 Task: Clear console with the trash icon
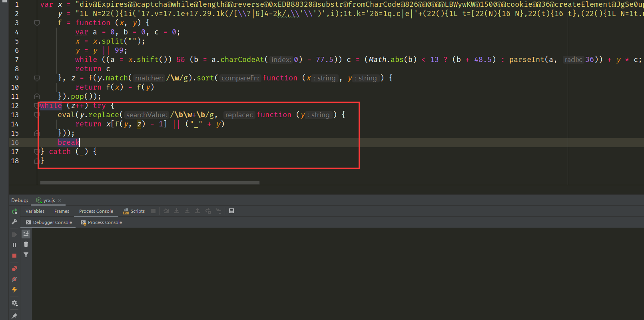click(x=26, y=244)
